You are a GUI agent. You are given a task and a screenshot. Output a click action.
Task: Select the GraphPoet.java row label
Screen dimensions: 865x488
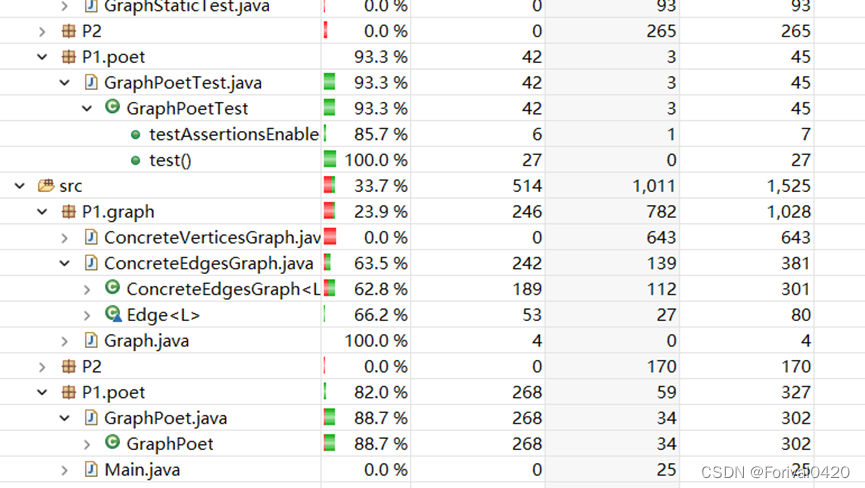click(x=165, y=419)
